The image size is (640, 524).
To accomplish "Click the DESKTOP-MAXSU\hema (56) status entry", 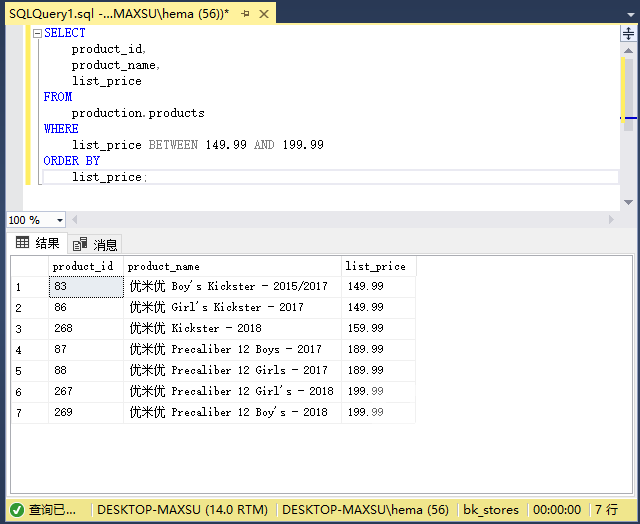I will coord(365,510).
